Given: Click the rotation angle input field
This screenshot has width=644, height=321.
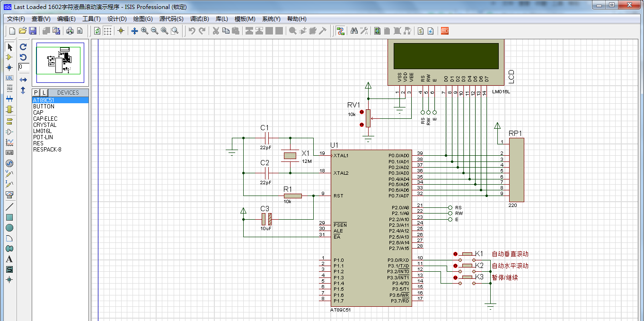Looking at the screenshot, I should pyautogui.click(x=24, y=67).
